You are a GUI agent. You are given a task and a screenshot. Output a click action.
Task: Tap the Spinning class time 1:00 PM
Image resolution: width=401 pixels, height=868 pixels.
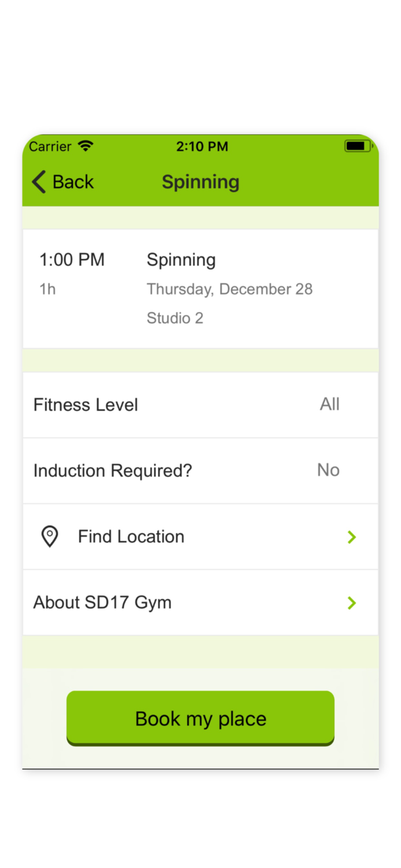pos(72,259)
